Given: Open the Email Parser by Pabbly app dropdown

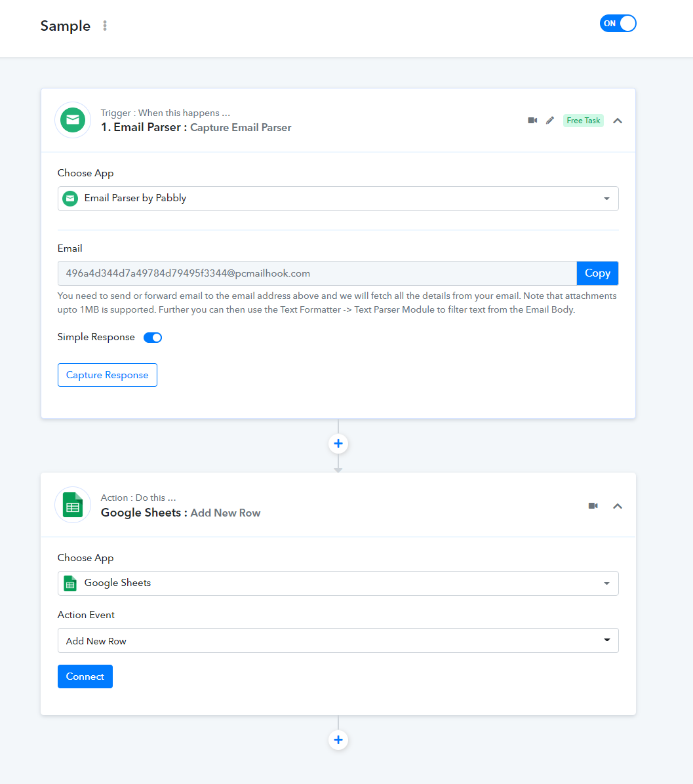Looking at the screenshot, I should pos(338,199).
